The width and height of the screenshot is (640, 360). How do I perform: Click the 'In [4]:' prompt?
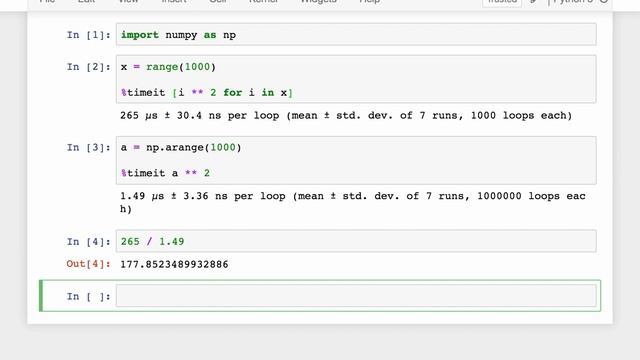(89, 242)
